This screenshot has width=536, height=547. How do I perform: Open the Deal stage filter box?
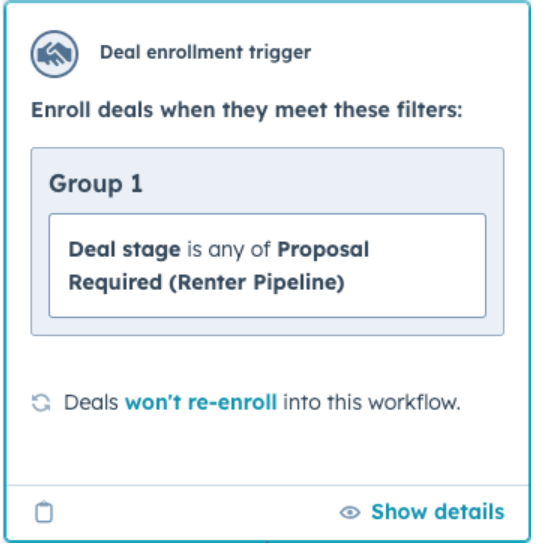(x=267, y=265)
